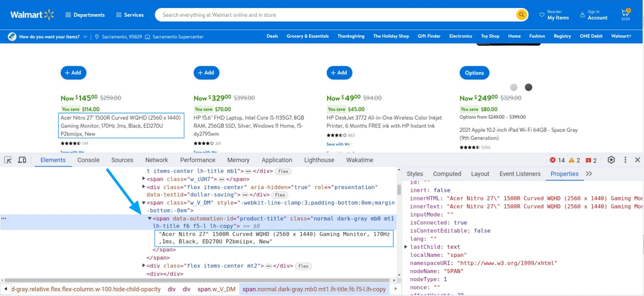Image resolution: width=644 pixels, height=296 pixels.
Task: Click the location pin icon near Sacramento
Action: point(97,37)
